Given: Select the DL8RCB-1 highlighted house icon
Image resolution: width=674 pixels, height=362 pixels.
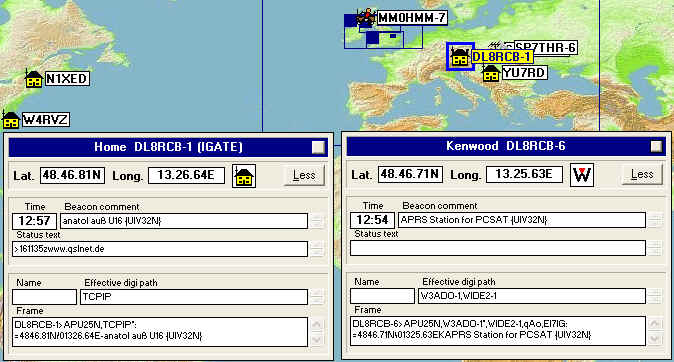Looking at the screenshot, I should click(x=460, y=56).
